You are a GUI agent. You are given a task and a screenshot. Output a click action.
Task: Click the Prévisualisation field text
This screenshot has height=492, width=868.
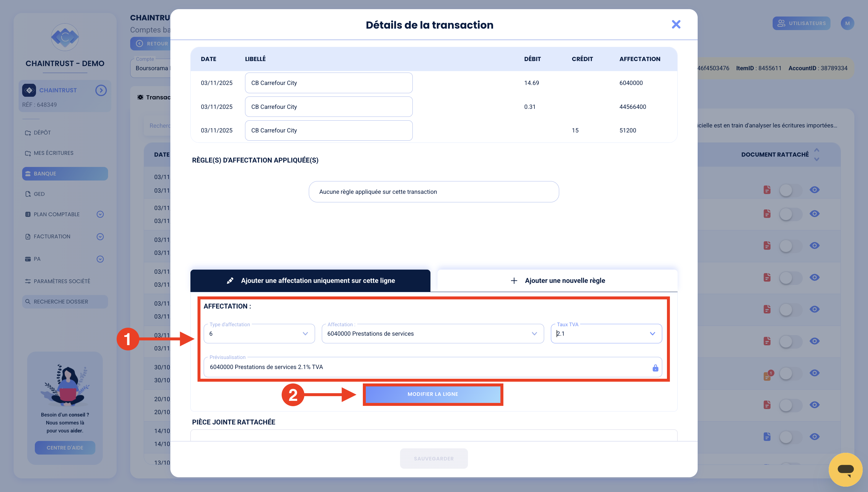(x=267, y=367)
